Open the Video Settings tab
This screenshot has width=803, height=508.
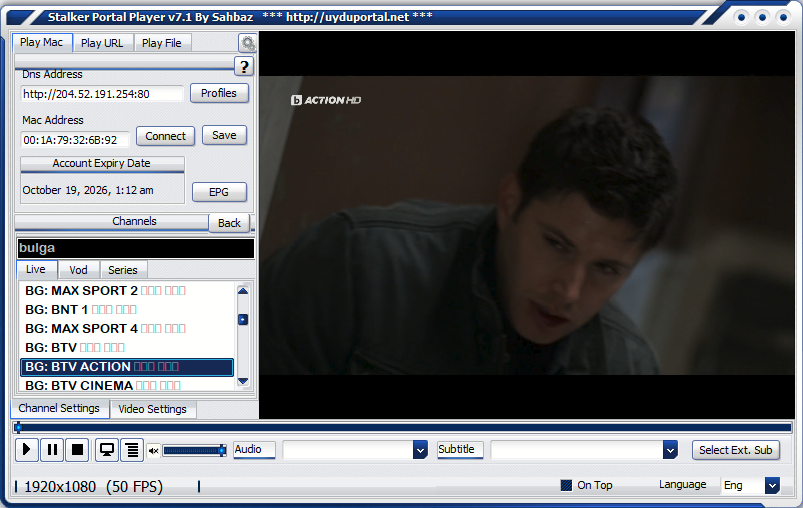tap(153, 409)
